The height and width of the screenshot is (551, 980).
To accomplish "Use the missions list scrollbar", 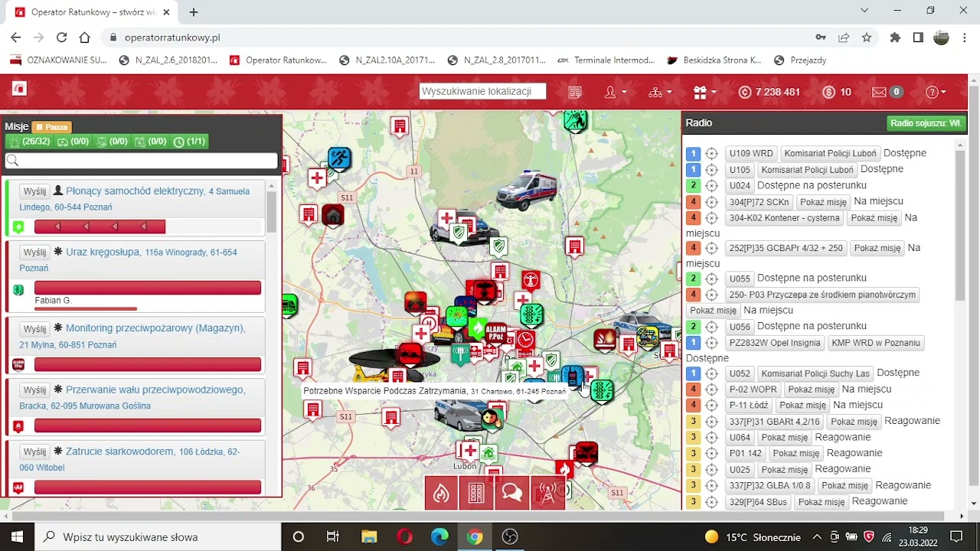I will pyautogui.click(x=271, y=212).
